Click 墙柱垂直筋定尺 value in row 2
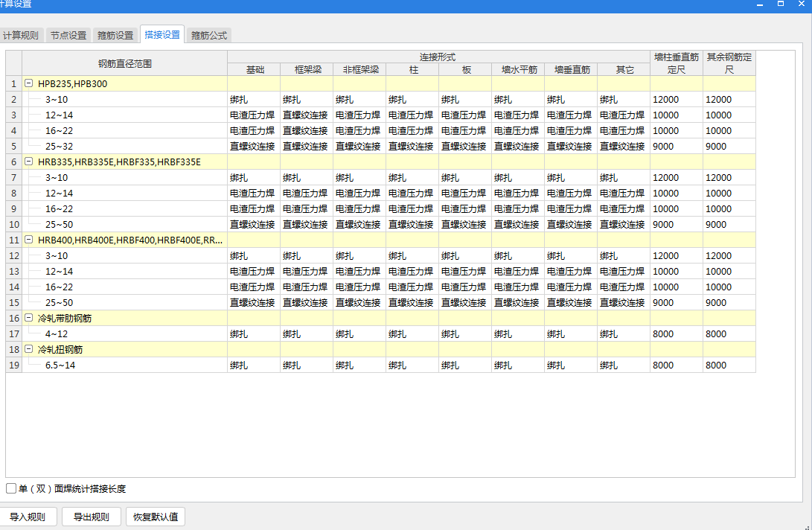812x530 pixels. click(x=677, y=100)
